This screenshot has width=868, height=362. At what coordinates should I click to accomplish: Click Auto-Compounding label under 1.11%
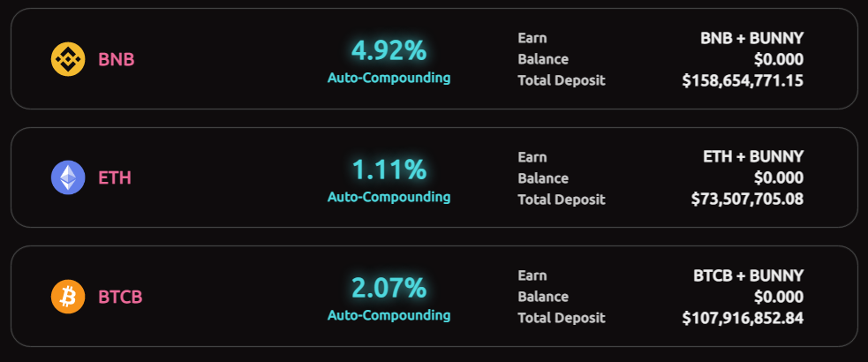(x=389, y=196)
